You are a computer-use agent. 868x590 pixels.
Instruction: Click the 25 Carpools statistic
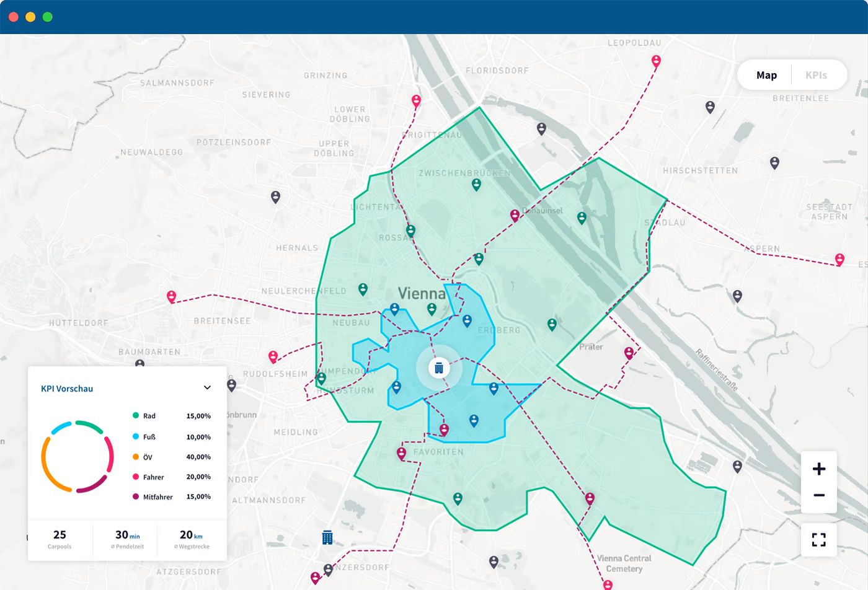(x=60, y=539)
